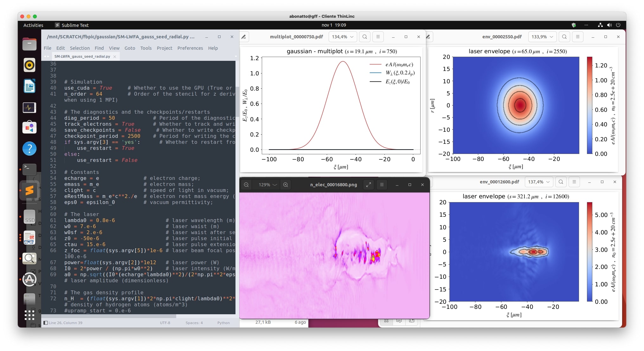
Task: Click the network icon in top bar
Action: 600,25
